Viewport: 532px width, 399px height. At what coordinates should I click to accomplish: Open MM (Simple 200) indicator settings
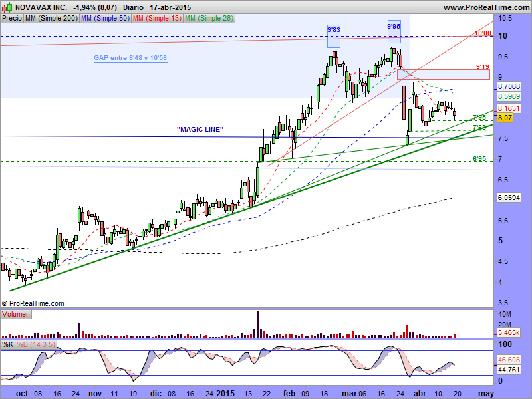51,19
